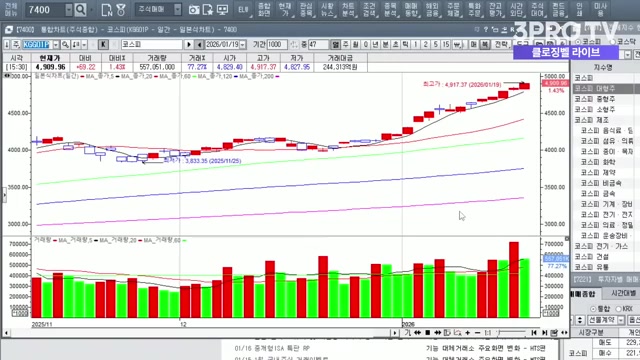Select 코스피 대형주 in index list
640x360 pixels.
click(x=603, y=89)
